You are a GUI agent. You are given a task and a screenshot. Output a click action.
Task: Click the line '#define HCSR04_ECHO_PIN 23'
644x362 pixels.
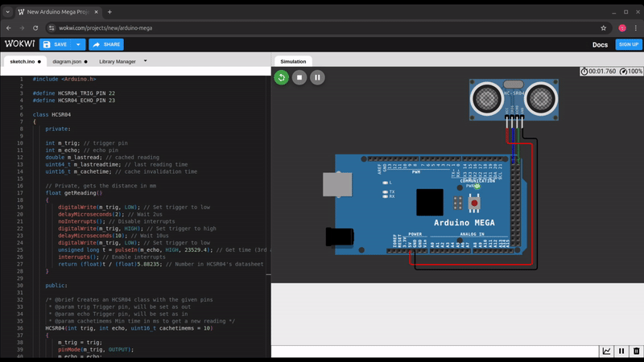[x=74, y=100]
